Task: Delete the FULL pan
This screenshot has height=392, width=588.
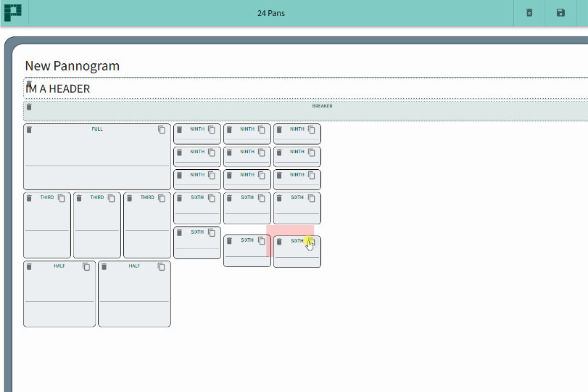Action: (30, 130)
